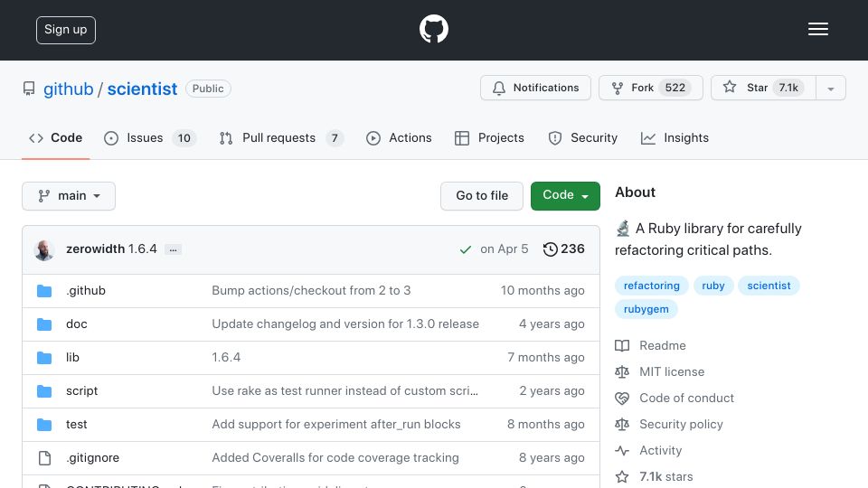The image size is (868, 488).
Task: Click zerowidth's avatar thumbnail
Action: (x=43, y=250)
